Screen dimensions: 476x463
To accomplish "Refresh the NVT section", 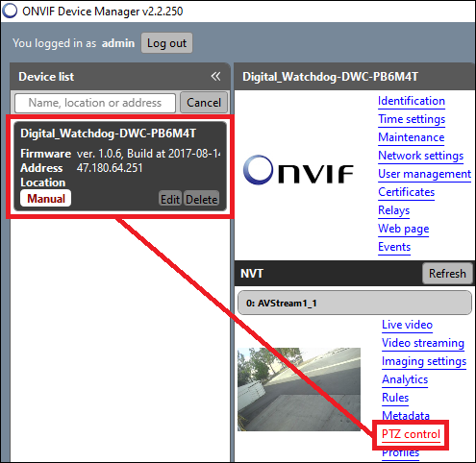I will [x=447, y=274].
